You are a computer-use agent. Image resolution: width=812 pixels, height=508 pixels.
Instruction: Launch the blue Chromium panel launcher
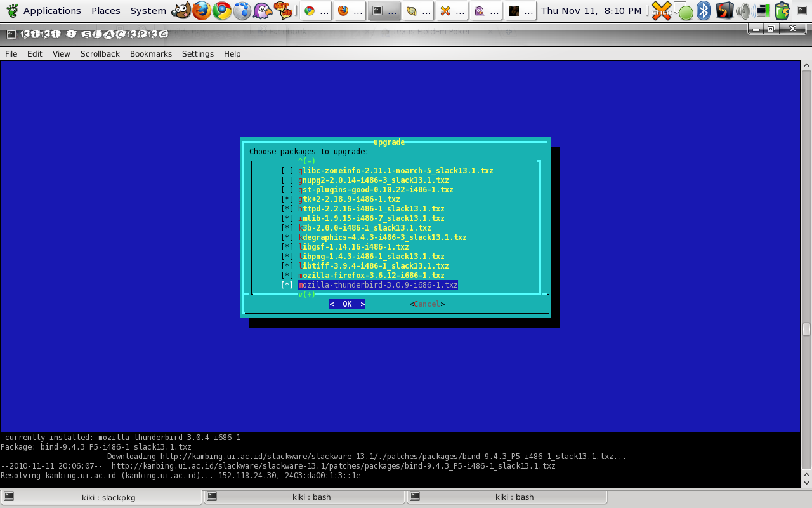(x=242, y=10)
